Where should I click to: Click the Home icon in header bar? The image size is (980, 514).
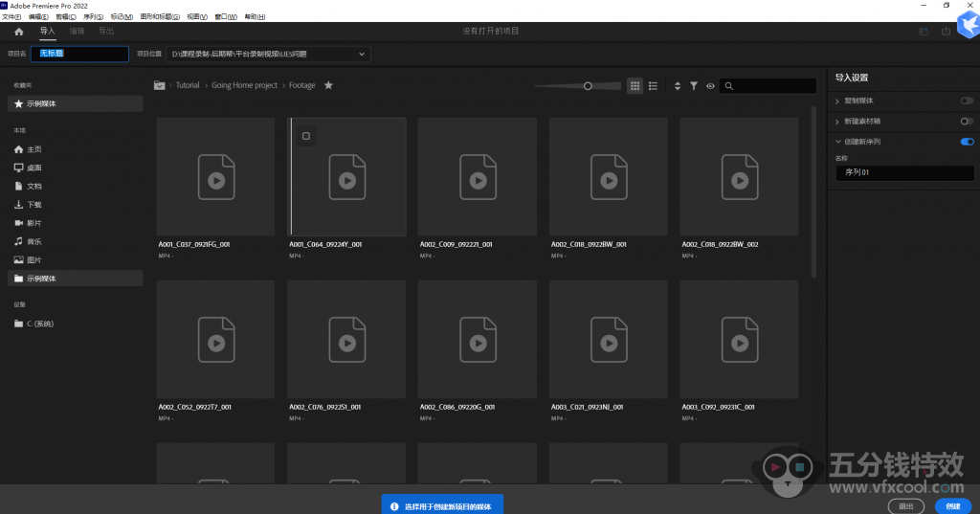pos(18,32)
